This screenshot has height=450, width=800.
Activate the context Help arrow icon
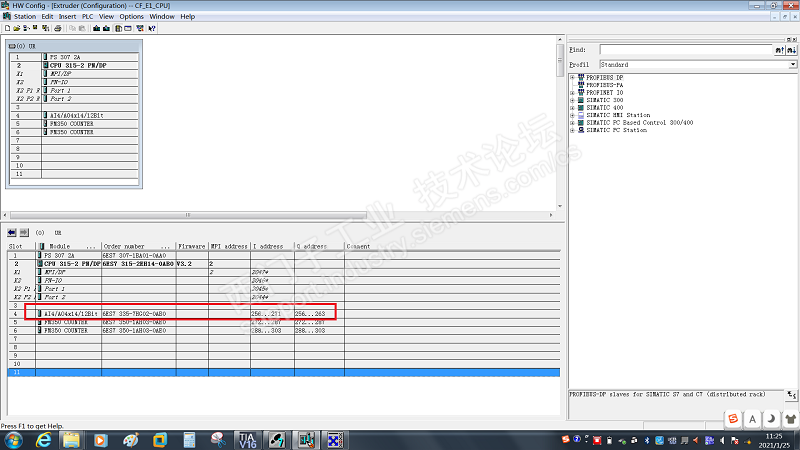tap(152, 28)
